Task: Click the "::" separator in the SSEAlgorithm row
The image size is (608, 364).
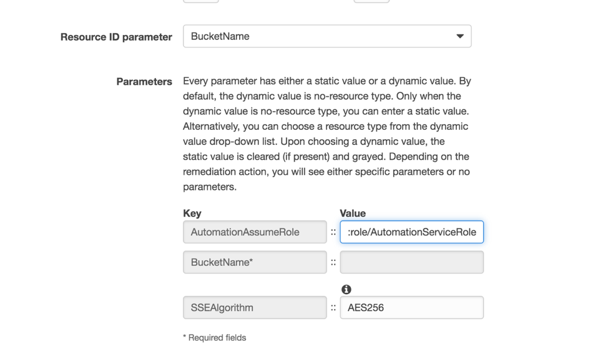Action: pyautogui.click(x=333, y=308)
